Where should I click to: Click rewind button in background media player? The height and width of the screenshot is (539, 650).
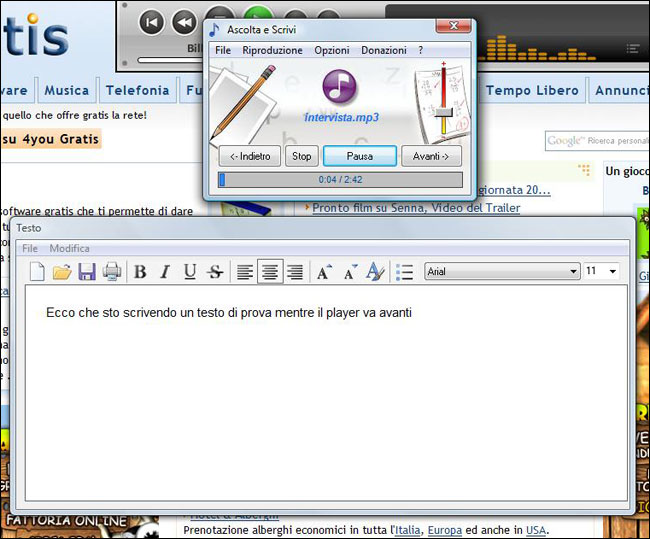pyautogui.click(x=184, y=22)
